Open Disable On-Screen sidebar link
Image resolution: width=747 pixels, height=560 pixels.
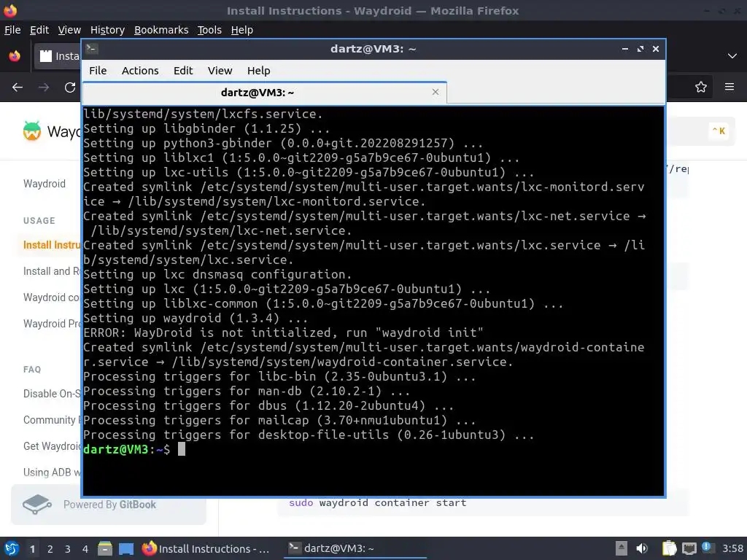click(52, 393)
